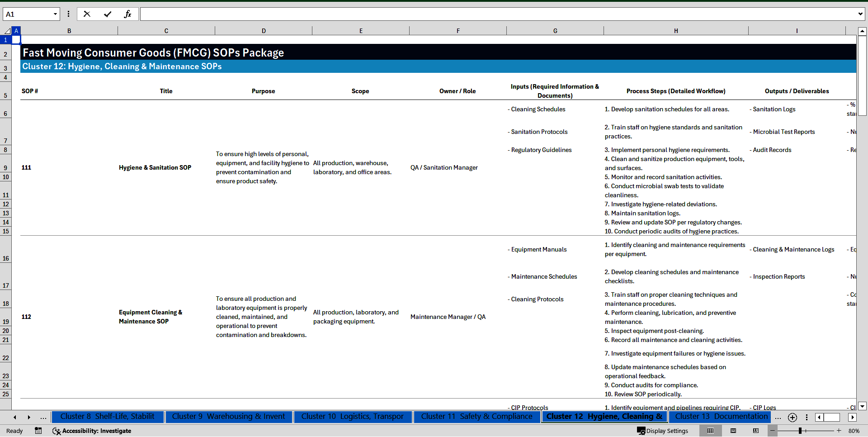Toggle Page Break Preview view
868x437 pixels.
757,431
